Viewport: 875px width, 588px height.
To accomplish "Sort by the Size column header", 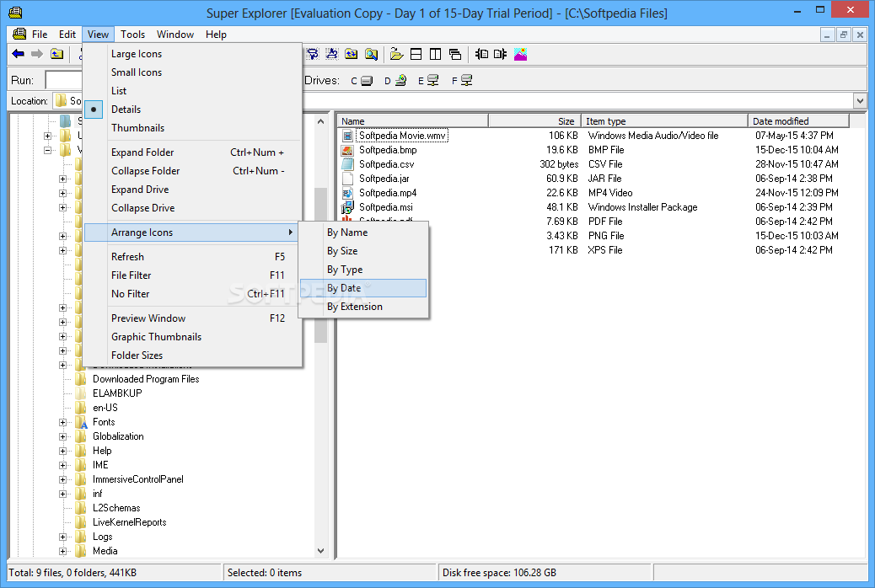I will pyautogui.click(x=535, y=121).
